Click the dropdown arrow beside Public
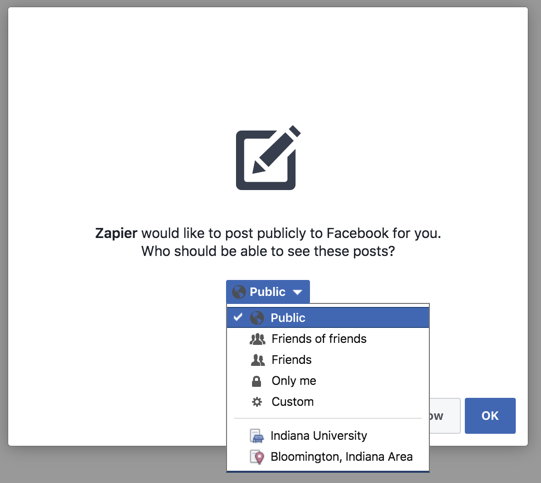The image size is (541, 483). coord(297,292)
